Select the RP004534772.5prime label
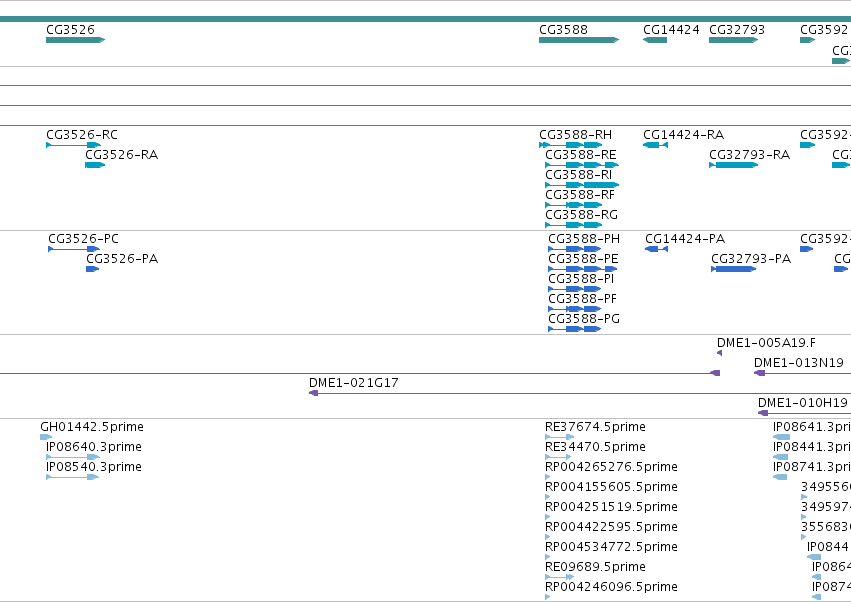The height and width of the screenshot is (602, 851). [x=611, y=548]
